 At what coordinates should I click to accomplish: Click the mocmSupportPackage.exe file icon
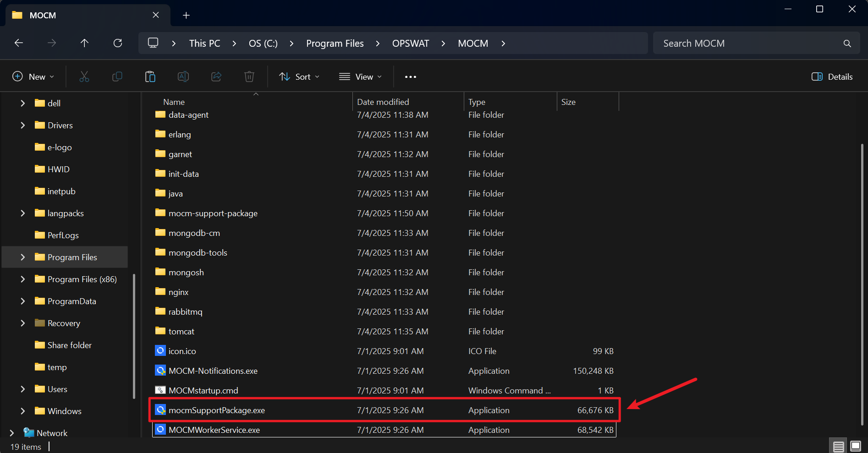coord(160,410)
